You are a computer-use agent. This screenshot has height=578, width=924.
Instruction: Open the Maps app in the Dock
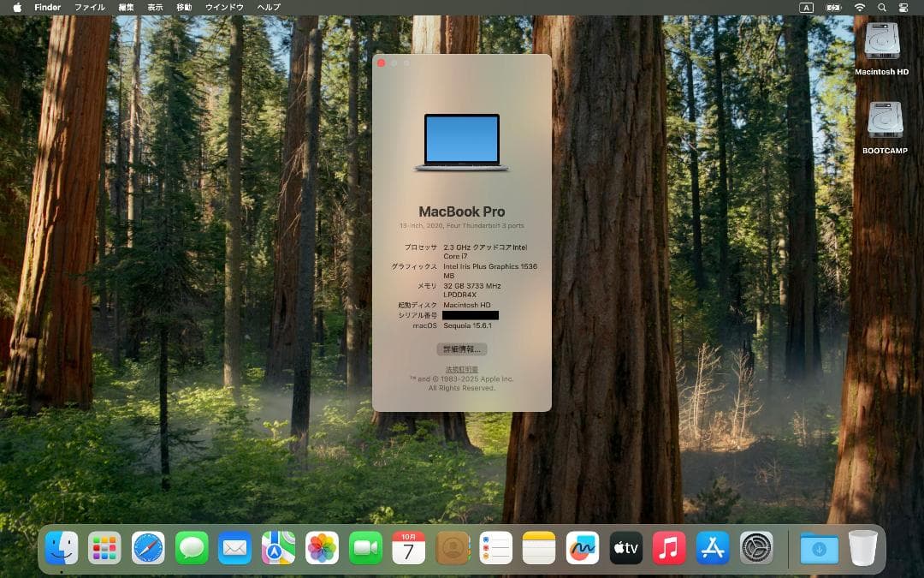click(x=278, y=545)
